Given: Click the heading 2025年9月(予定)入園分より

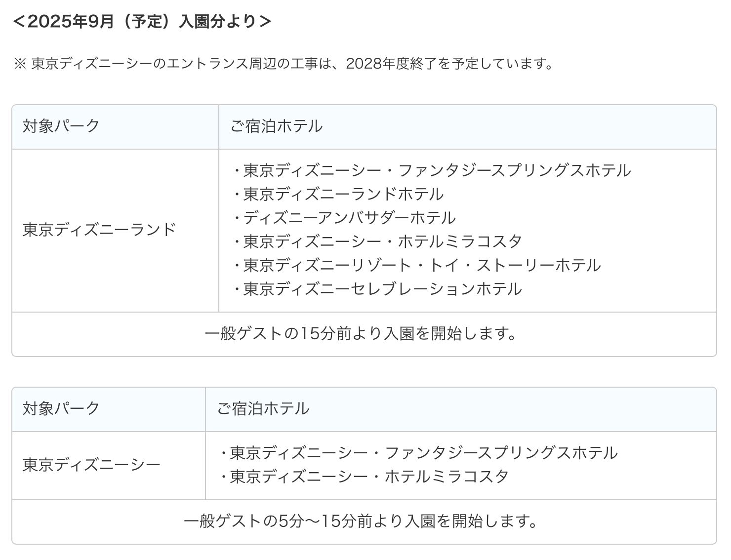Looking at the screenshot, I should (x=142, y=21).
